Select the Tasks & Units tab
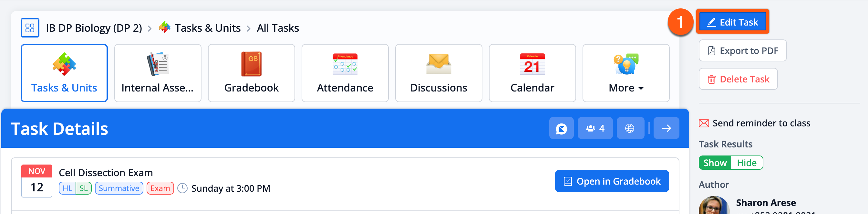Screen dimensions: 868x214 tap(64, 73)
